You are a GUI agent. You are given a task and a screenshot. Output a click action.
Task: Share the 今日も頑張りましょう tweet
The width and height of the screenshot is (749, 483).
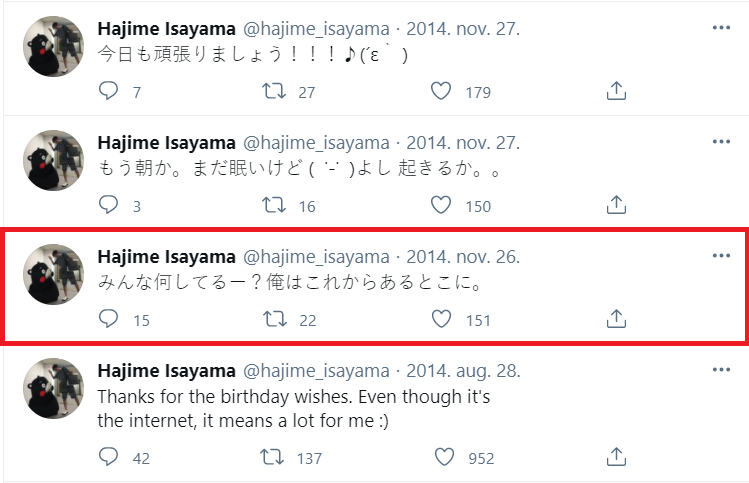click(x=617, y=92)
